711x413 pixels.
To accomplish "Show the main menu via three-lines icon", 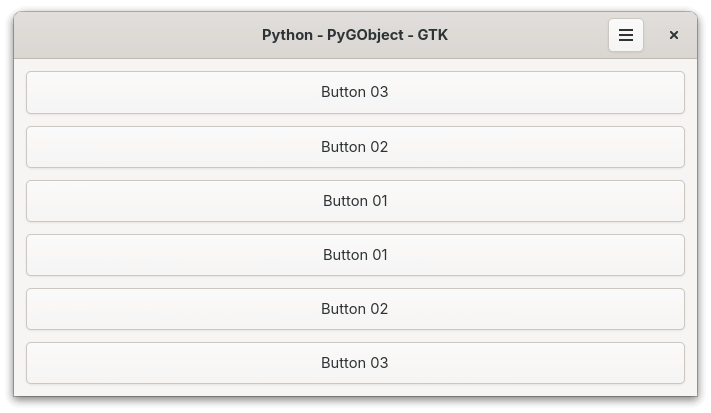I will (x=626, y=35).
